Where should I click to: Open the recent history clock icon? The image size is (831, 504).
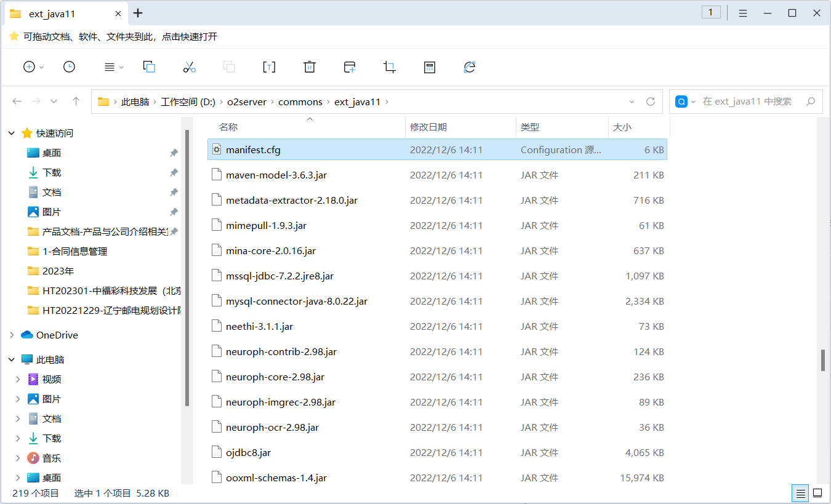click(69, 67)
